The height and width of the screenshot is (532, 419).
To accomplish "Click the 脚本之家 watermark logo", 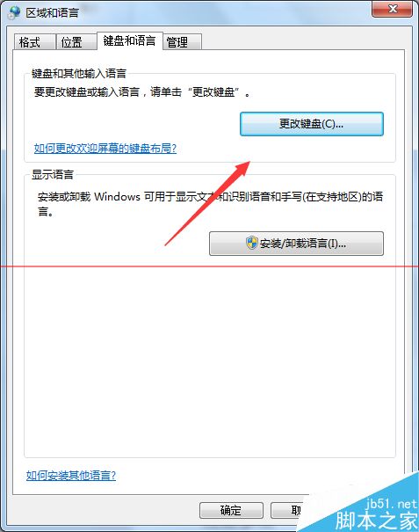I will tap(376, 520).
